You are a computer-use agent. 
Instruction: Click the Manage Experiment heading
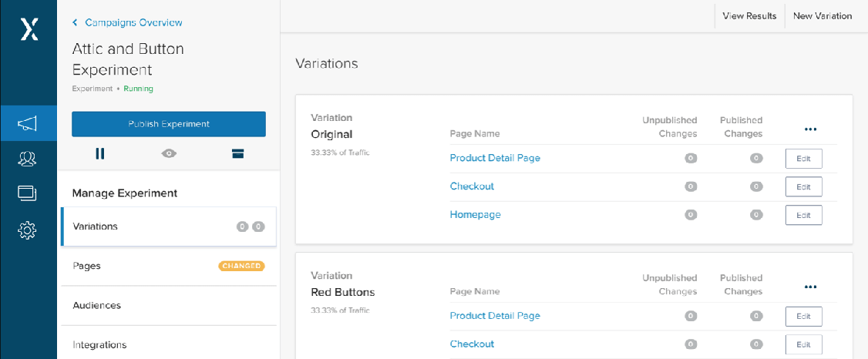[125, 193]
